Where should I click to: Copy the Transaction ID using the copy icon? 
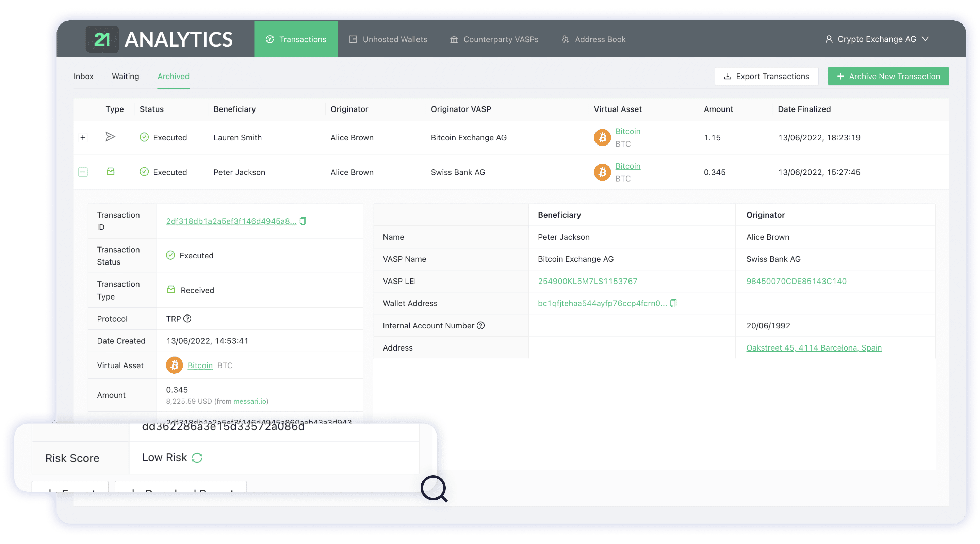(303, 221)
